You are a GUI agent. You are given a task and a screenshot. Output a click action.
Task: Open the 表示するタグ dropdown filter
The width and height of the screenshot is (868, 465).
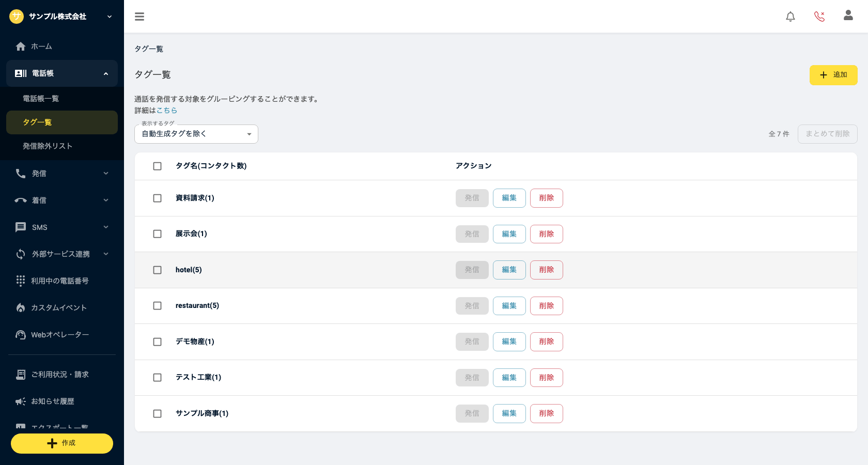pyautogui.click(x=196, y=134)
